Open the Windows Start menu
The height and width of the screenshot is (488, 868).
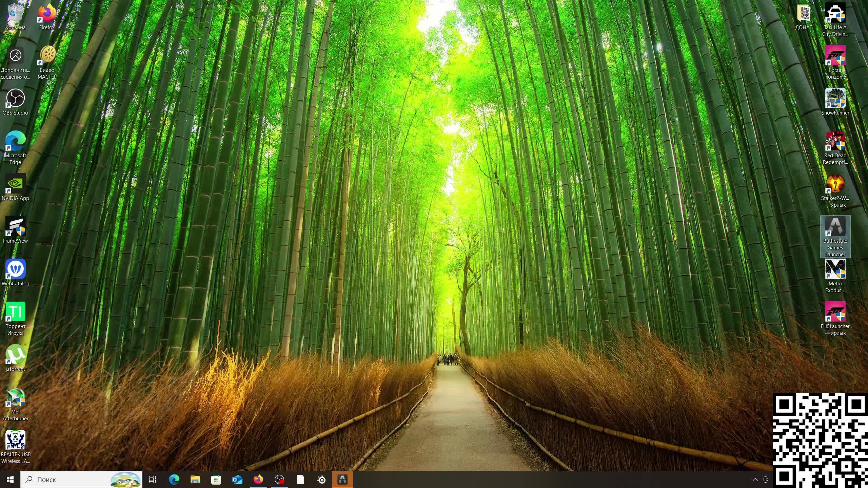10,480
